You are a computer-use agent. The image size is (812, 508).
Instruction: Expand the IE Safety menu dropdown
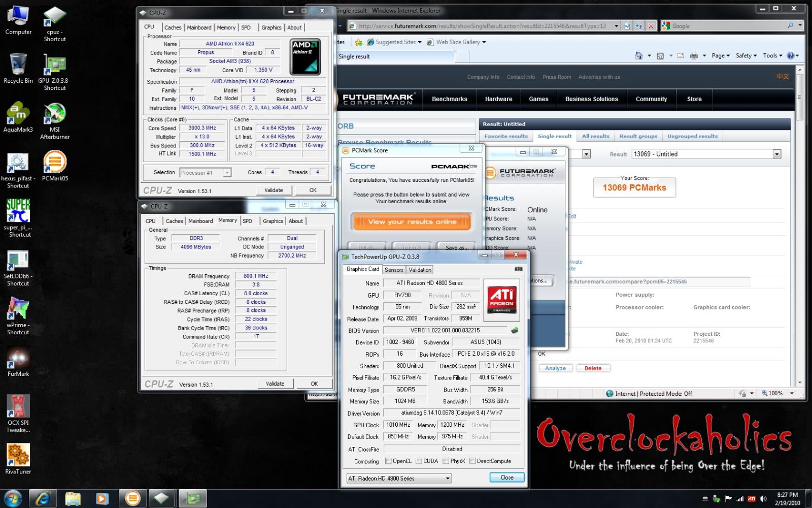pos(746,56)
